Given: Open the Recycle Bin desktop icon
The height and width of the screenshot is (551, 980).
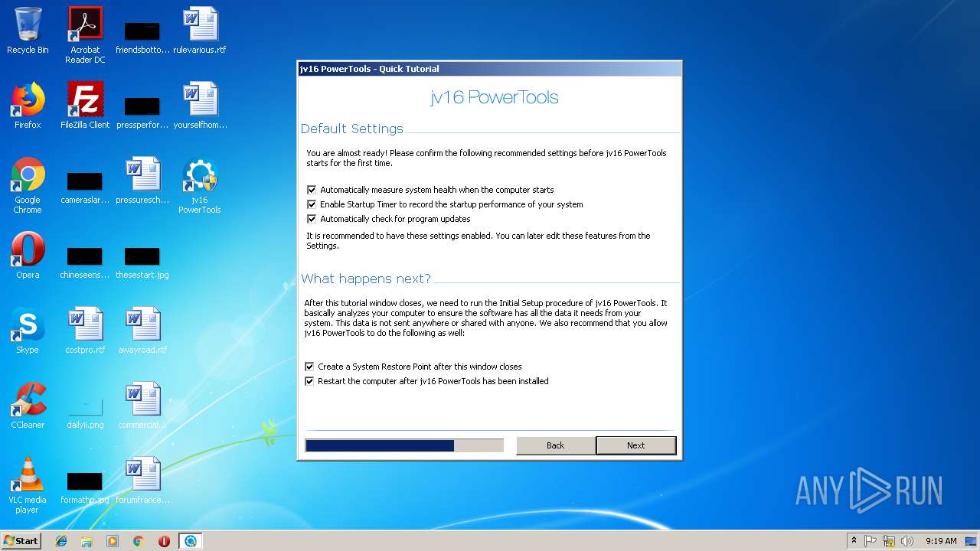Looking at the screenshot, I should 28,31.
